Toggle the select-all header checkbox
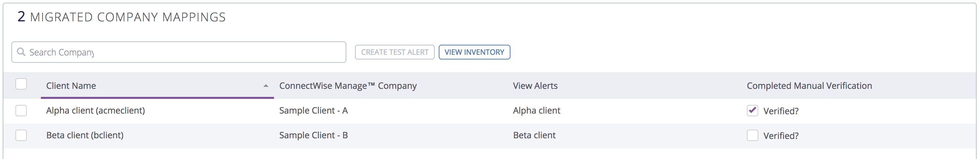The image size is (980, 159). [x=21, y=84]
